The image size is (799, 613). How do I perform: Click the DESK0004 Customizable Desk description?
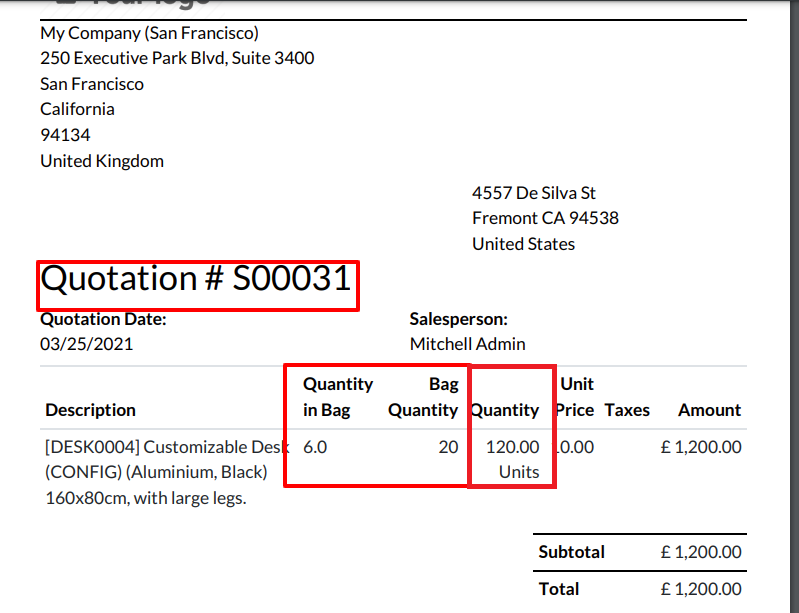(x=167, y=472)
